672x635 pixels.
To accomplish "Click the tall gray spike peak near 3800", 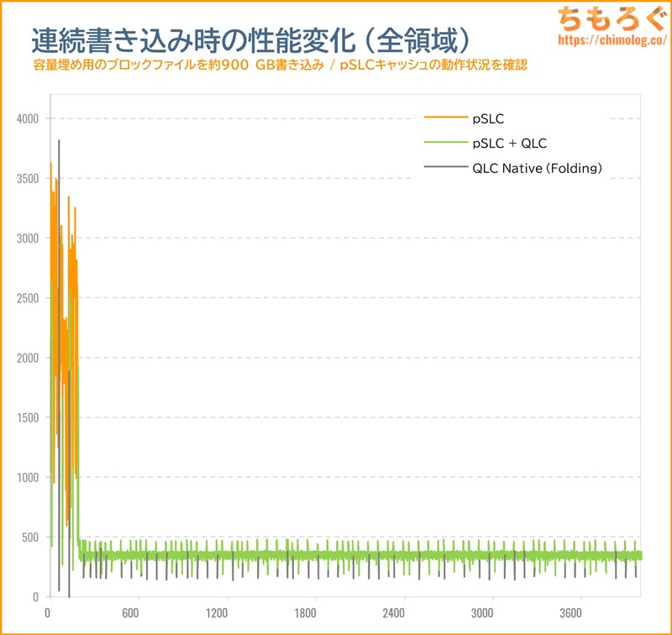I will pos(59,141).
